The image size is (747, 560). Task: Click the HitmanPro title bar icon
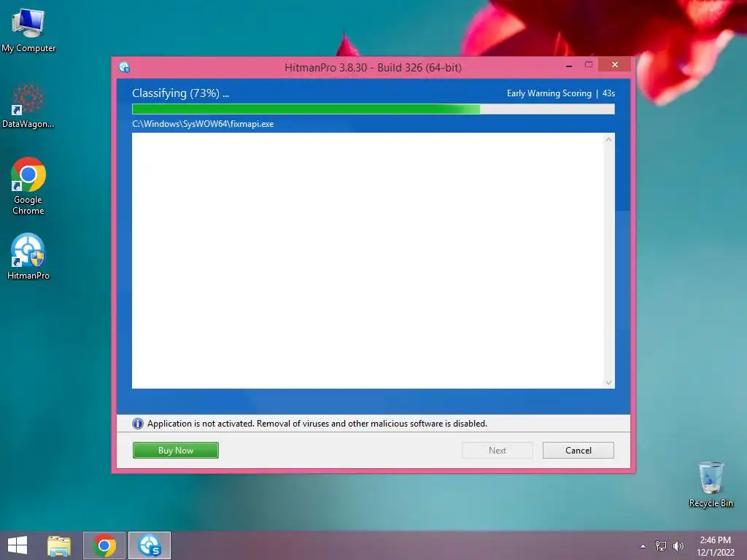click(x=124, y=67)
